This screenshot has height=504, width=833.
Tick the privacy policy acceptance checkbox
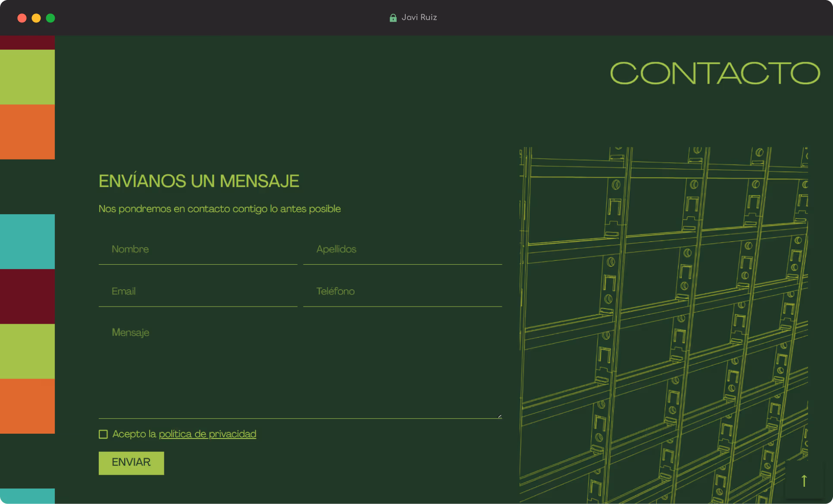[x=103, y=434]
